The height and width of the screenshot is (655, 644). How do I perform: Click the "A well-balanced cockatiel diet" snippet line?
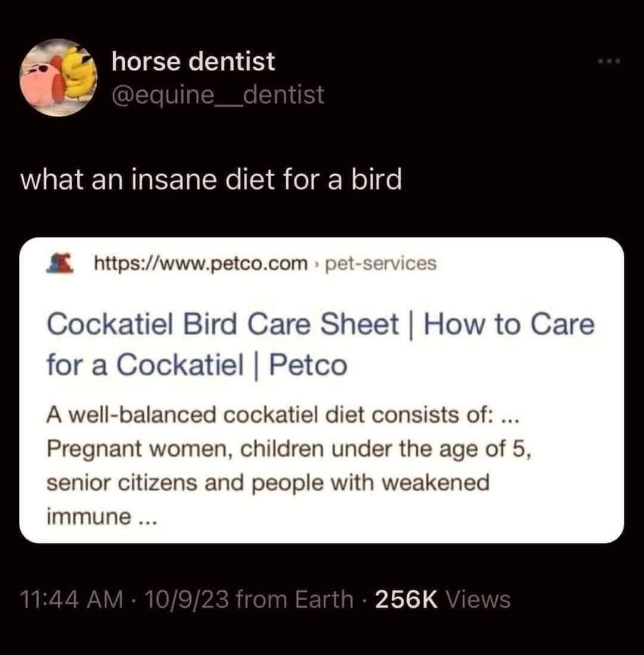coord(283,416)
